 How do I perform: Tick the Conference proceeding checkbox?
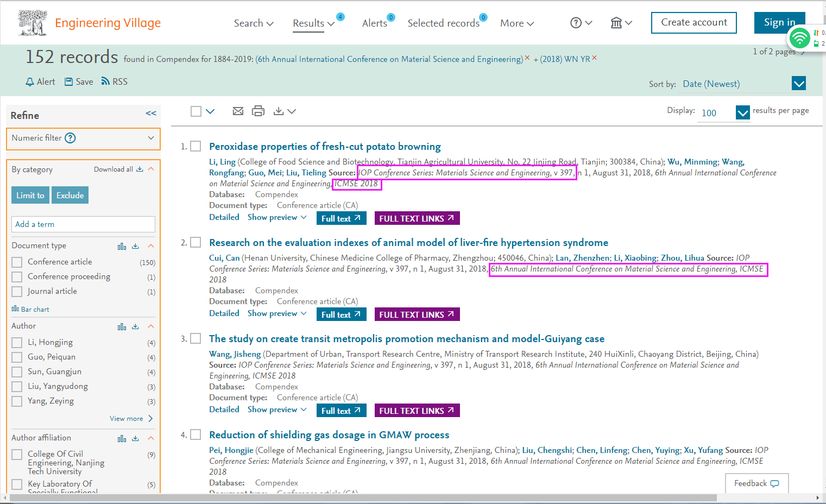17,277
